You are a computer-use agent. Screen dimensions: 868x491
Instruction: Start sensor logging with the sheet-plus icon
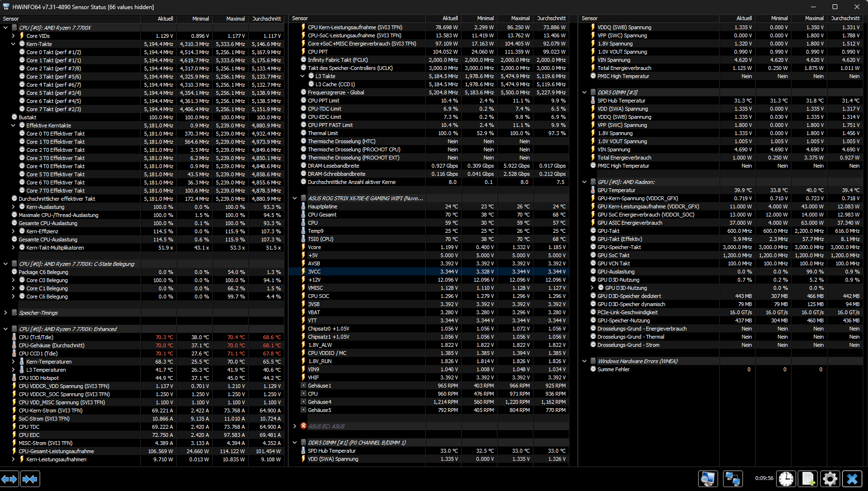click(808, 479)
